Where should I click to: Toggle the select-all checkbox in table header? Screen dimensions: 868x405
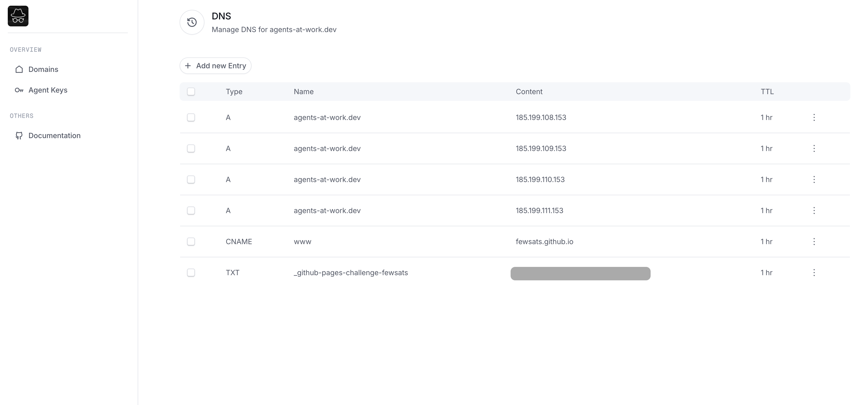pos(191,92)
